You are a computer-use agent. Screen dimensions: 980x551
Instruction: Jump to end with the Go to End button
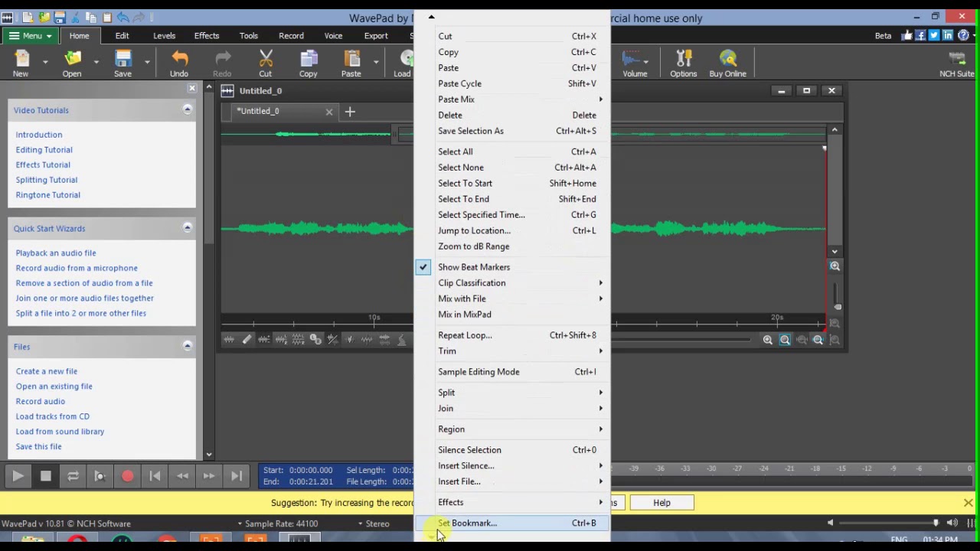pyautogui.click(x=237, y=476)
